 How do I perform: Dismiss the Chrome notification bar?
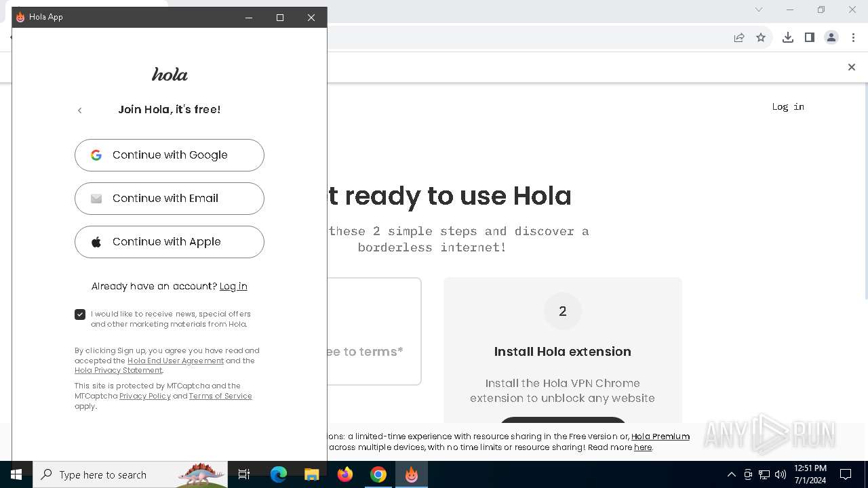[x=852, y=67]
